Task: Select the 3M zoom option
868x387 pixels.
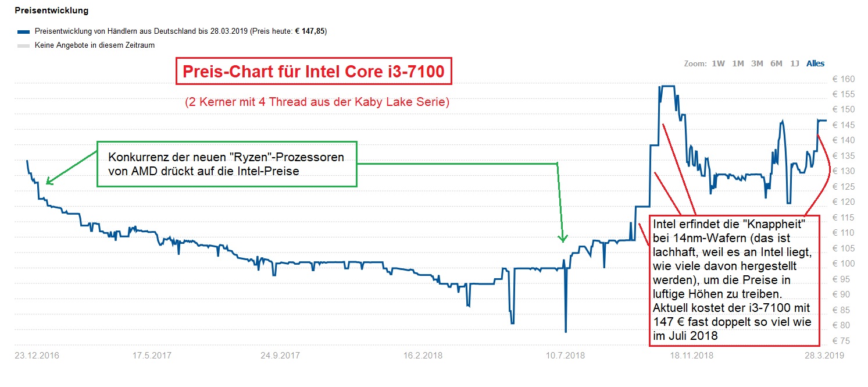Action: pyautogui.click(x=756, y=63)
